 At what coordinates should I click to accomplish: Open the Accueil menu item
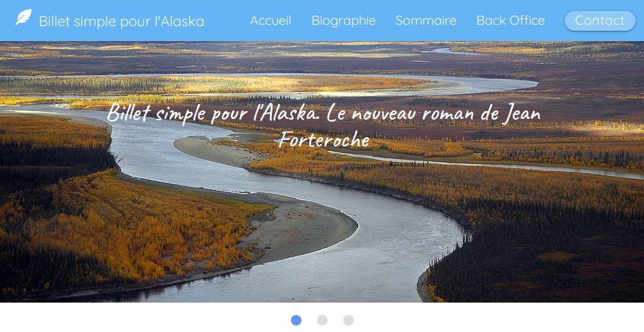point(270,20)
